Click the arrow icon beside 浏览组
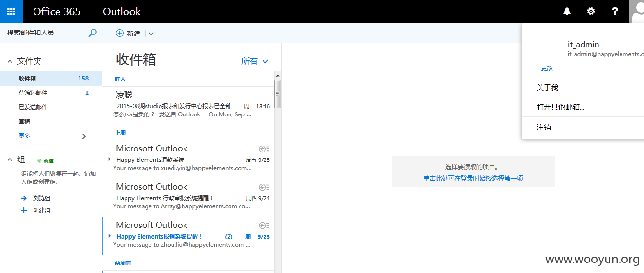Screen dimensions: 644x273 (x=24, y=198)
